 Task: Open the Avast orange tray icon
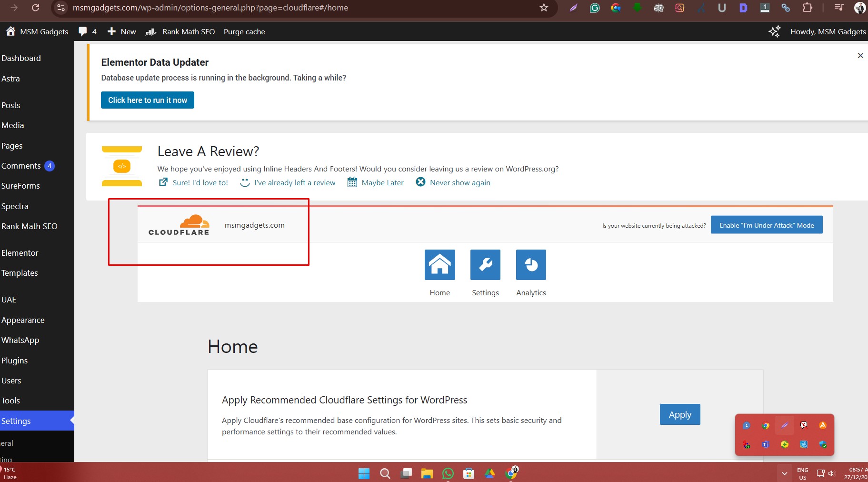[x=823, y=425]
